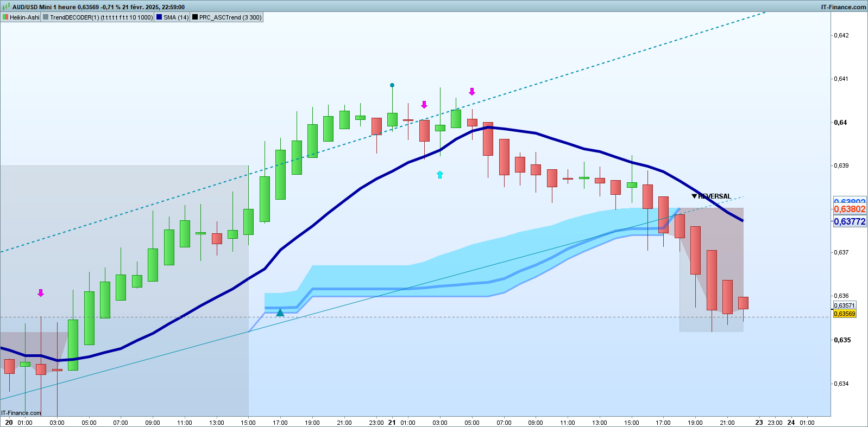Click the blue 0,63772 SMA price tag
This screenshot has width=868, height=427.
(850, 221)
